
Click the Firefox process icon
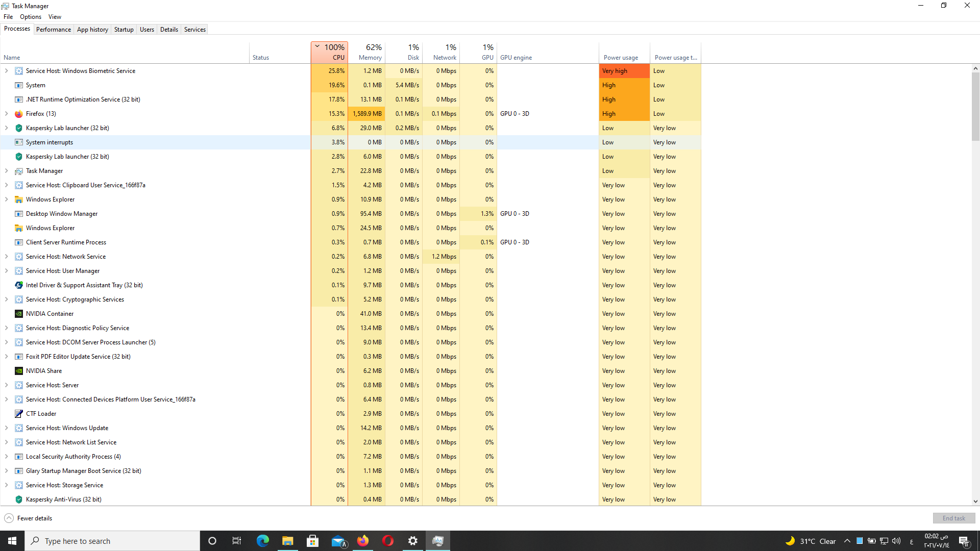pos(19,114)
